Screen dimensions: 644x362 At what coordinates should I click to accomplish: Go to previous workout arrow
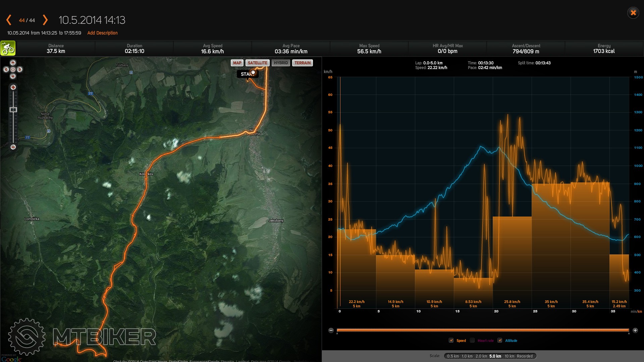coord(9,20)
